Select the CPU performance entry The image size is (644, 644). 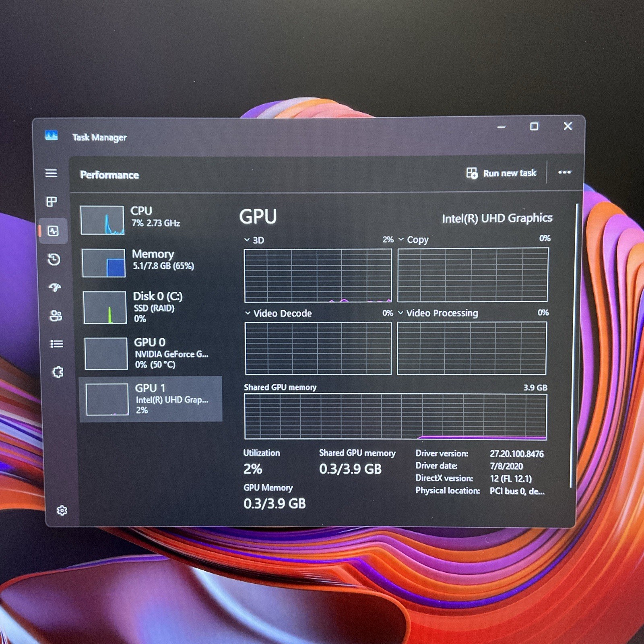pyautogui.click(x=150, y=220)
